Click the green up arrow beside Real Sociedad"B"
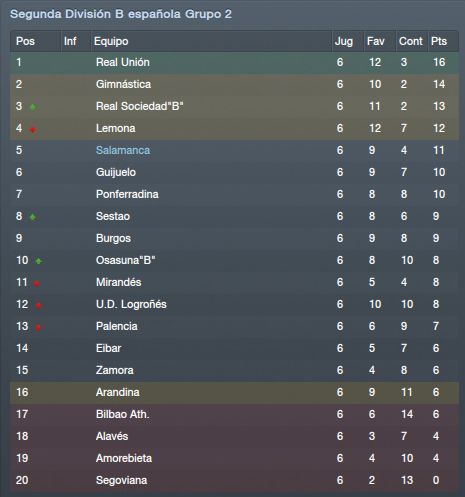 (x=33, y=107)
